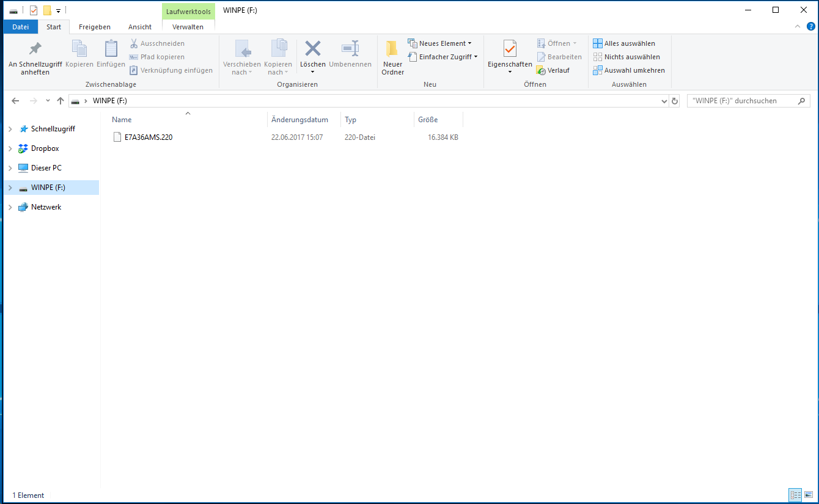Open the recent locations dropdown arrow
This screenshot has width=819, height=504.
click(48, 101)
